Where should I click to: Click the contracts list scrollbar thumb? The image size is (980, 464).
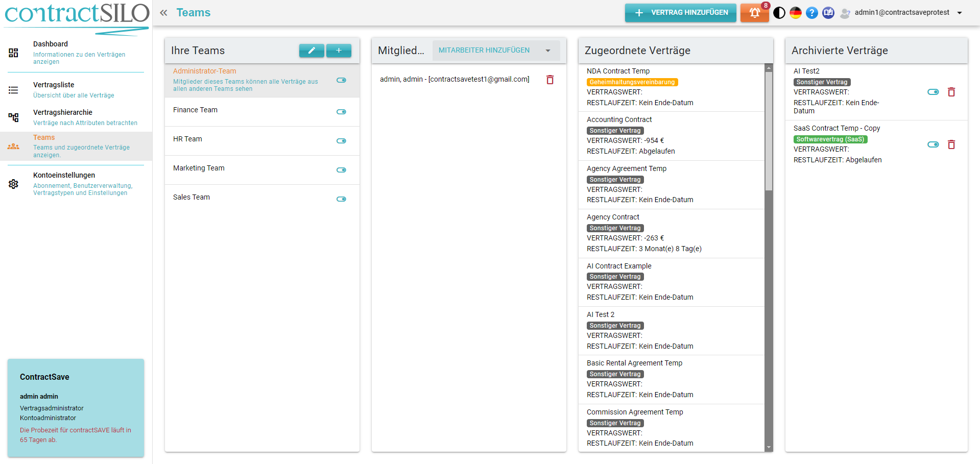(769, 131)
